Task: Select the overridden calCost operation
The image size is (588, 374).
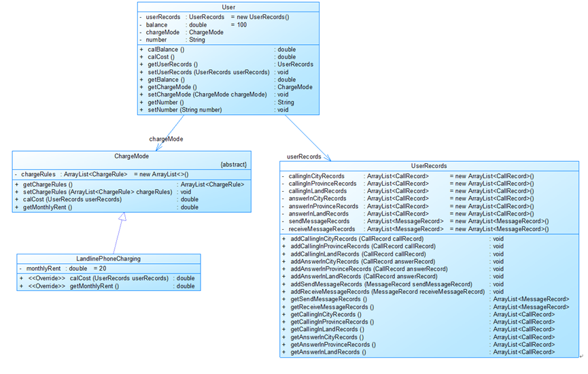Action: [107, 278]
